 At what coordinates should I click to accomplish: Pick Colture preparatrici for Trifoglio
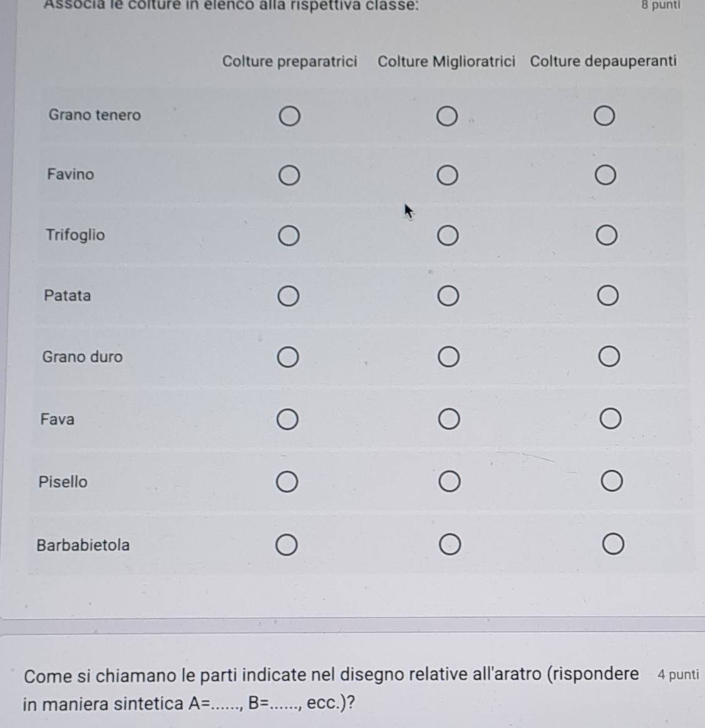pos(289,236)
